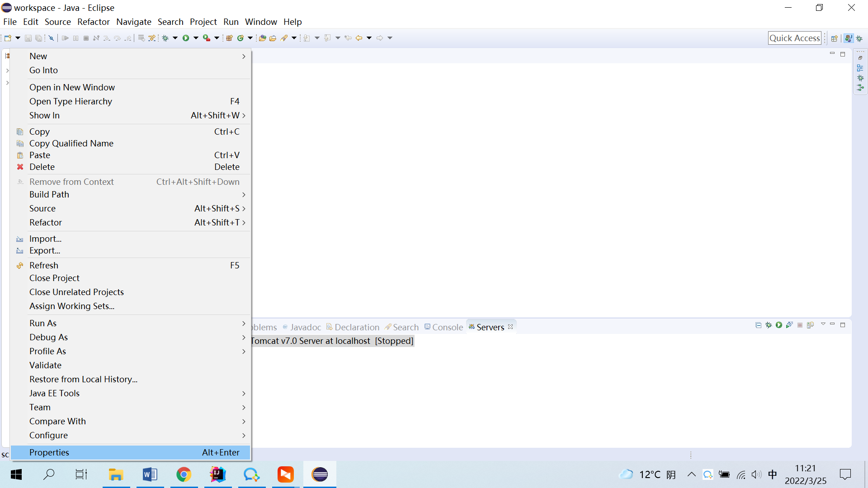Open the Servers view menu triangle
The image size is (868, 488).
823,324
